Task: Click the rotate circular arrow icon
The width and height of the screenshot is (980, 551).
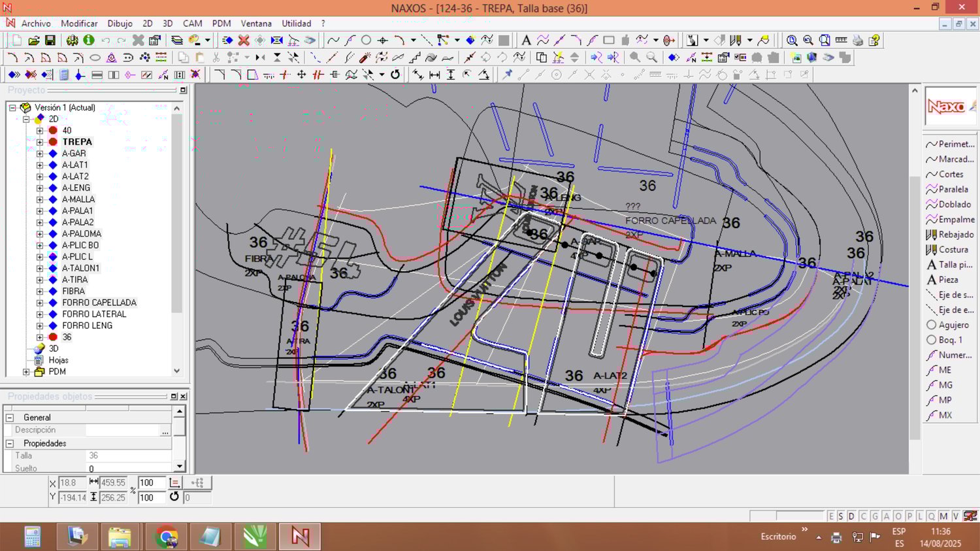Action: pos(395,75)
